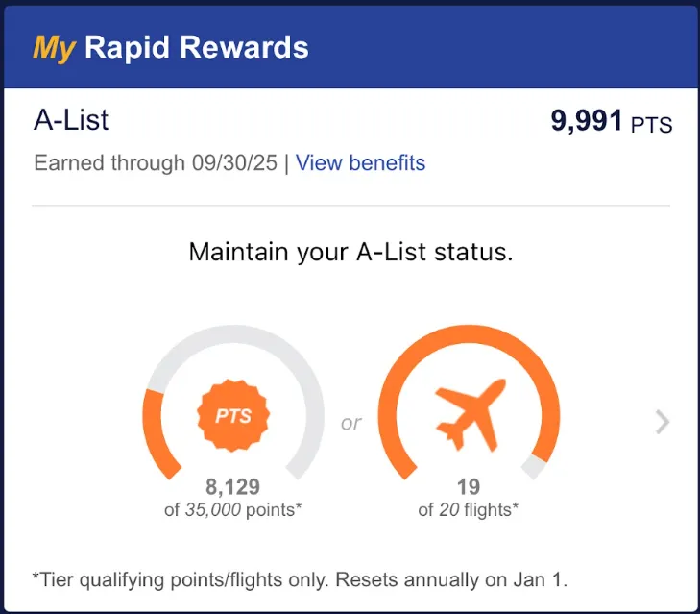Click the "of 35,000 points*" caption

[232, 510]
